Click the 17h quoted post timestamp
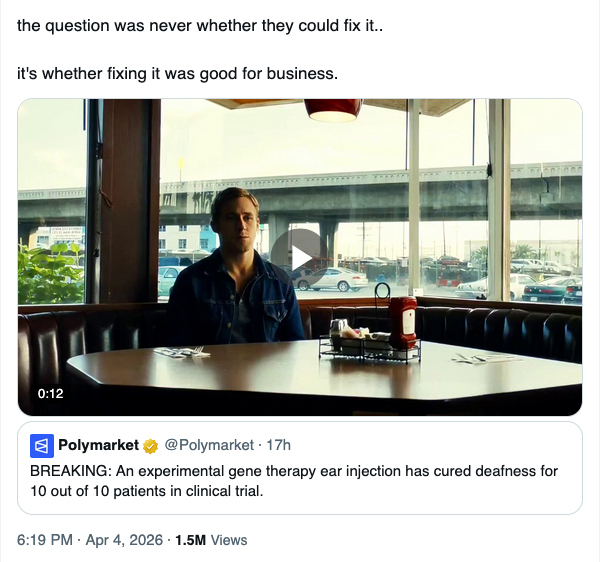 coord(279,445)
